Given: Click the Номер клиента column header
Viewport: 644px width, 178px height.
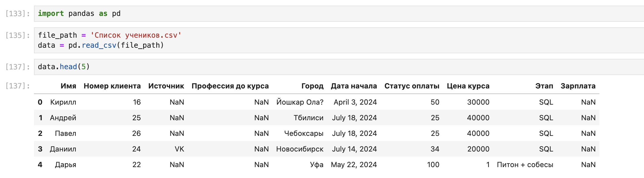Looking at the screenshot, I should [112, 86].
